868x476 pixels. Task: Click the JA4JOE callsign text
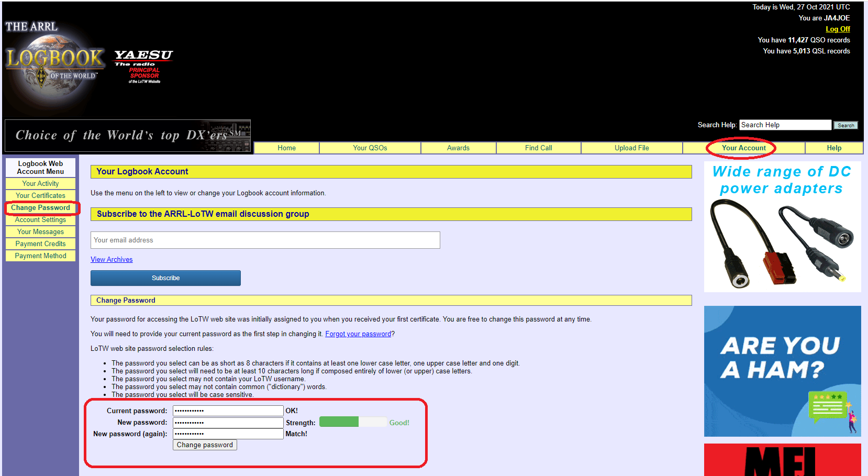[x=837, y=18]
